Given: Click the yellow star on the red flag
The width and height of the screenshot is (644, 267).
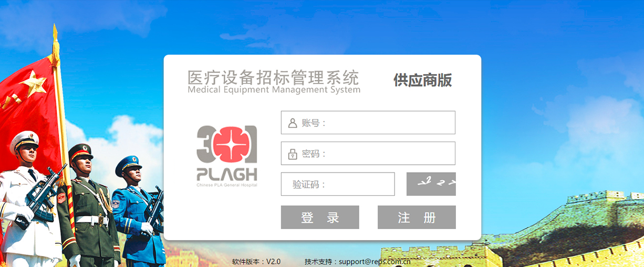Looking at the screenshot, I should [x=33, y=83].
